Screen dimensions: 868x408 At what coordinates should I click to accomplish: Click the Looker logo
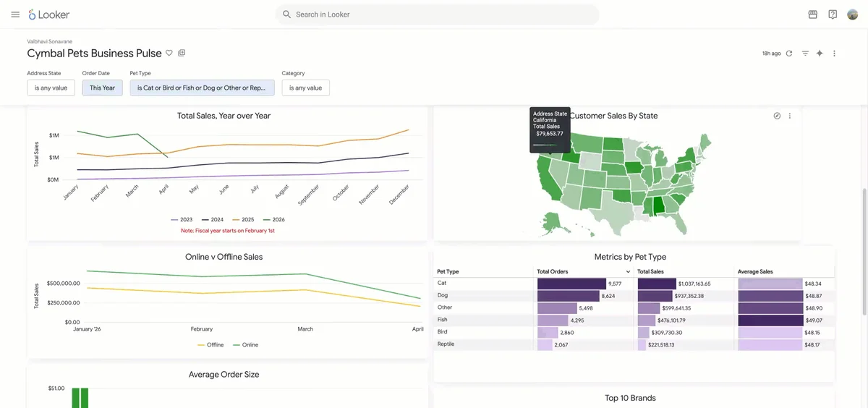[x=49, y=14]
